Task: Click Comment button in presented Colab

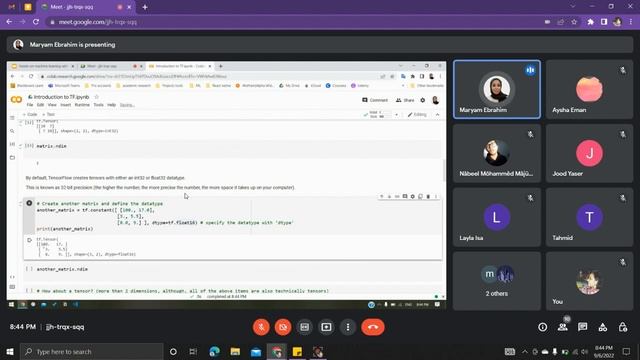Action: [375, 100]
